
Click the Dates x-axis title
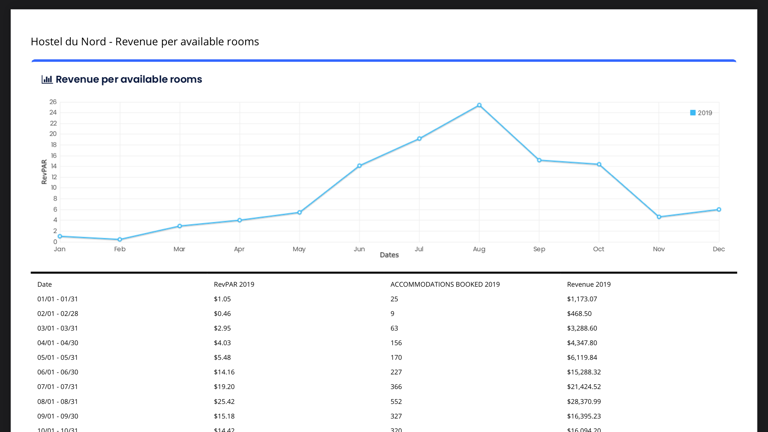pyautogui.click(x=389, y=255)
